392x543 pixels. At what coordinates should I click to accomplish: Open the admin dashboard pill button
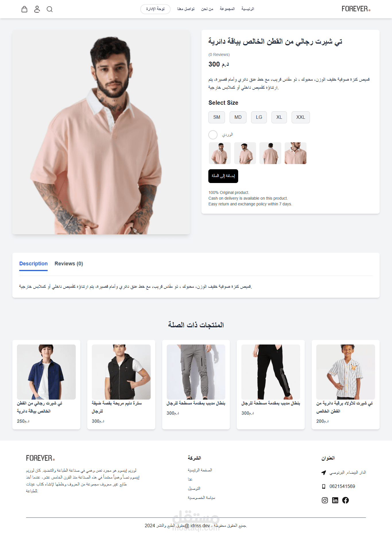(155, 9)
